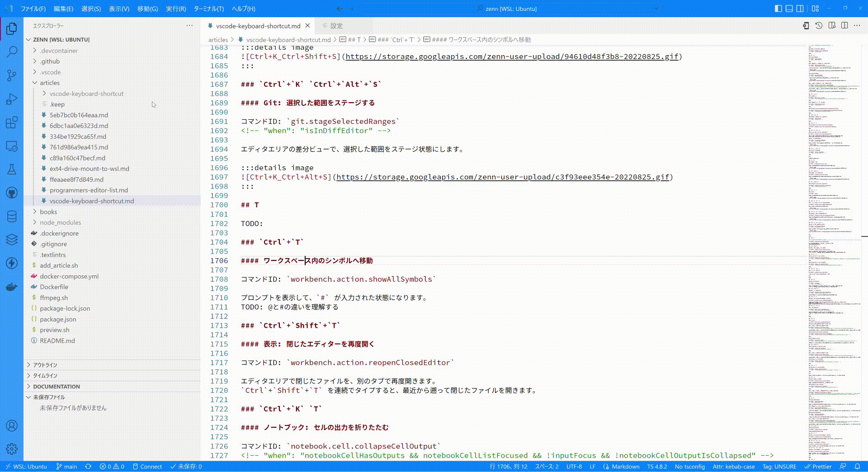The image size is (868, 472).
Task: Click Connect in status bar
Action: pos(147,467)
